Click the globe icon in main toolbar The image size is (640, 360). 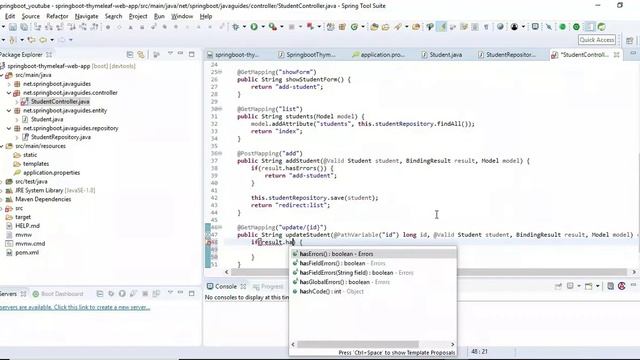500,27
